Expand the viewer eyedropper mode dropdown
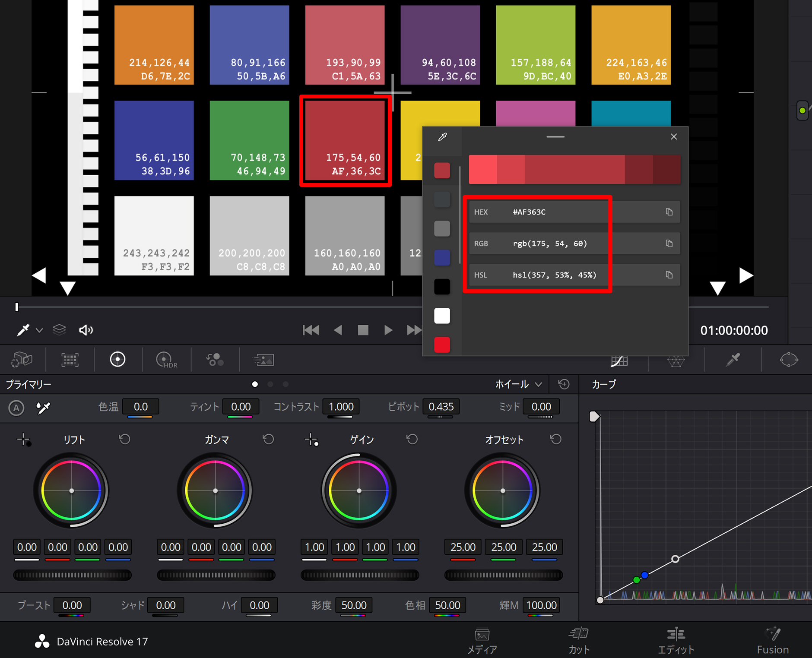This screenshot has height=658, width=812. [39, 331]
